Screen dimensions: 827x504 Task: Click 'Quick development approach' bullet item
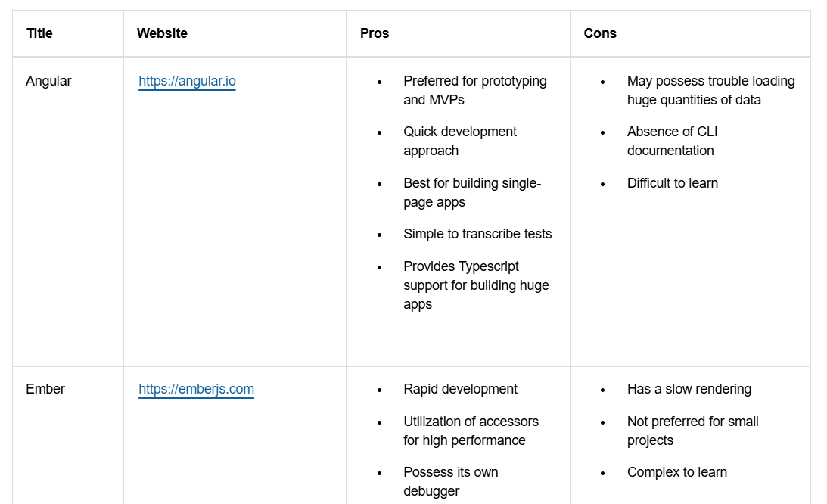click(460, 141)
